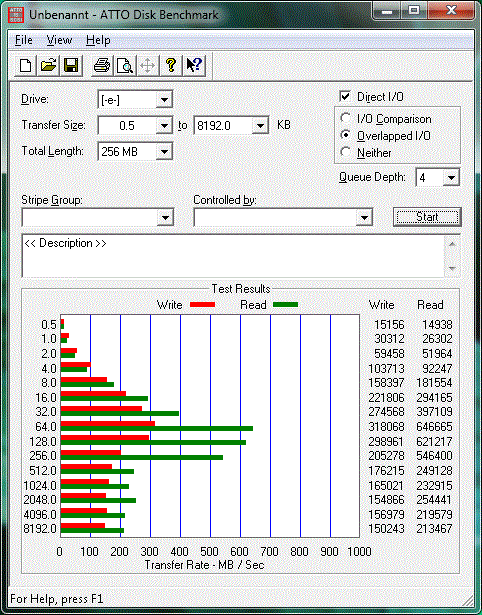Open the Help menu
The height and width of the screenshot is (615, 482).
click(x=98, y=40)
